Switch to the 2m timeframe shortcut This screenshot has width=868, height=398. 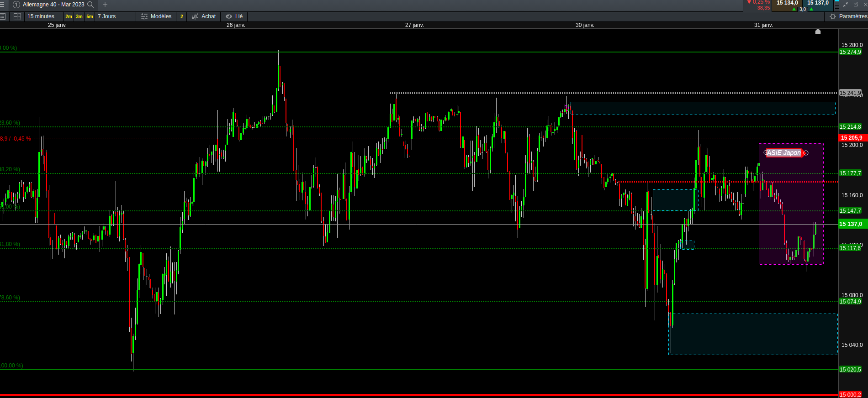click(69, 16)
